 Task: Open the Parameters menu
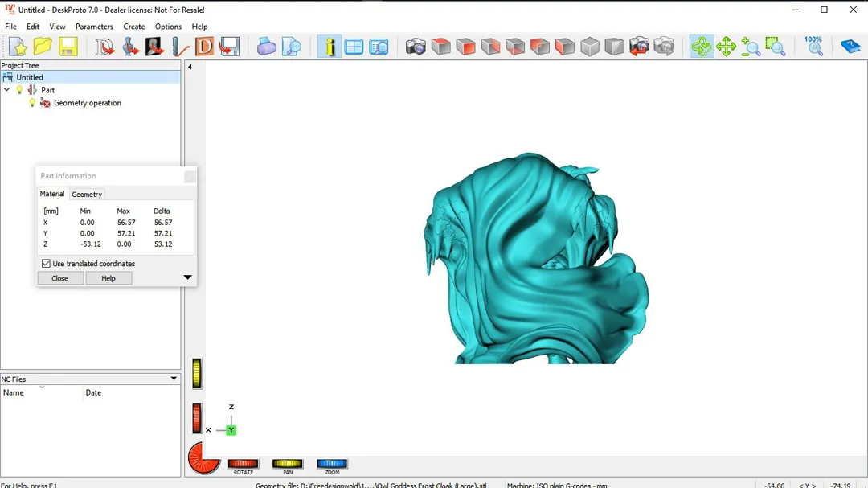coord(94,27)
